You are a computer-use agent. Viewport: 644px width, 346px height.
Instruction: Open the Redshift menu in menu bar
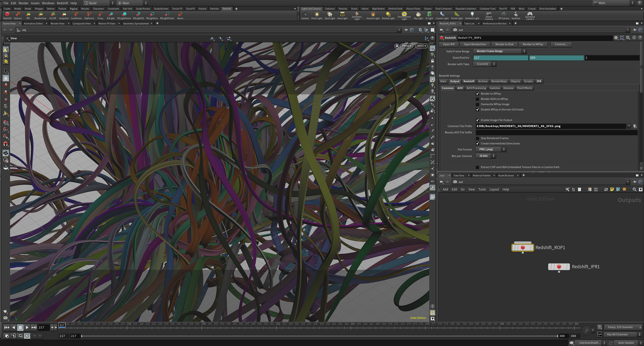62,3
